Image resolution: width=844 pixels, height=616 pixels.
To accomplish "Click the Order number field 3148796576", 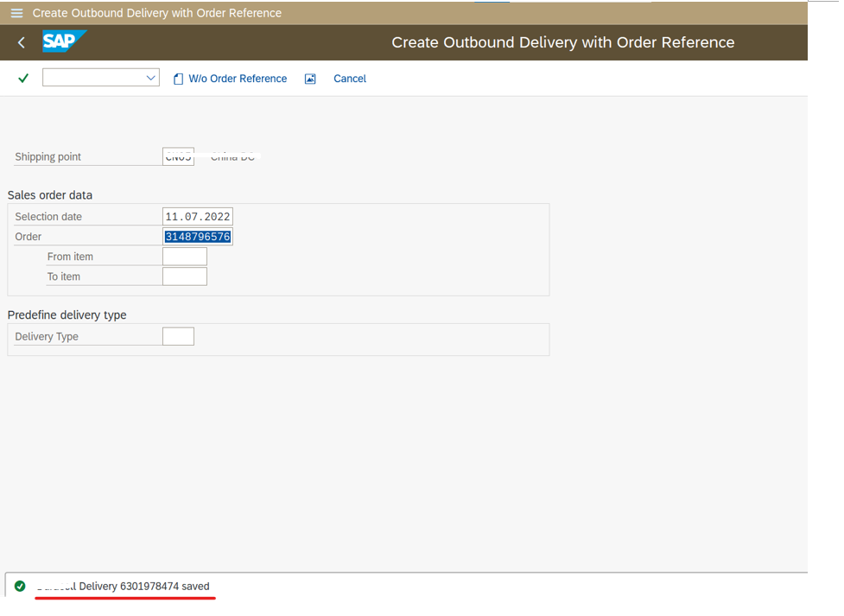I will click(198, 237).
